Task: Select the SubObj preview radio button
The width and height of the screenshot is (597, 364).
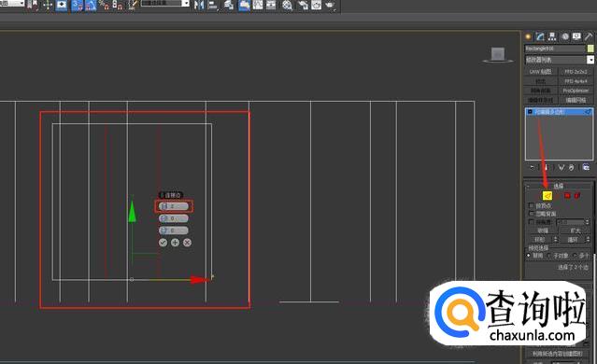Action: [x=549, y=256]
